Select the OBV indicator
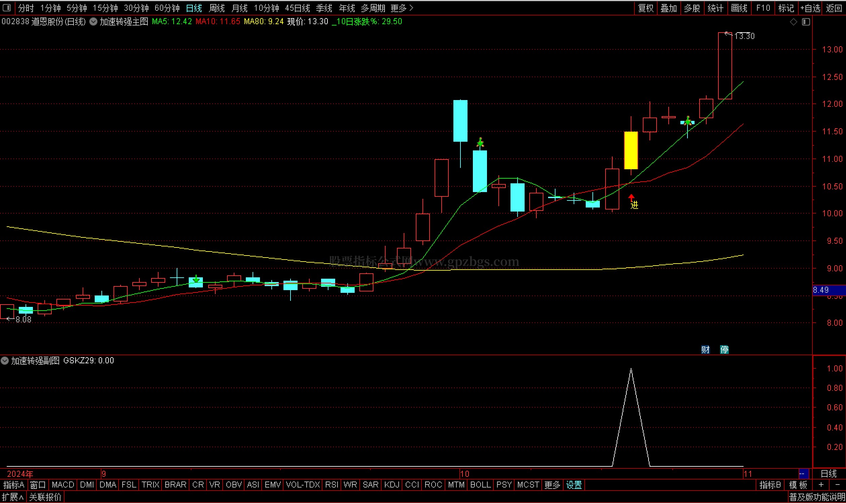The width and height of the screenshot is (846, 504). [234, 486]
